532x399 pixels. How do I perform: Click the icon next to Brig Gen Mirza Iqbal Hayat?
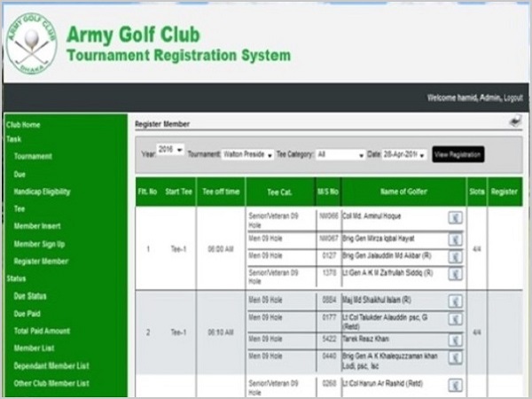[456, 239]
